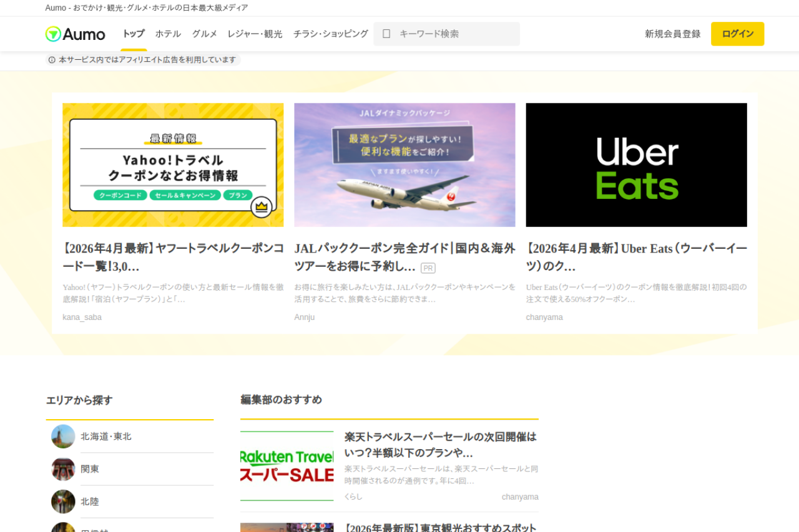Select チラシ・ショッピング in navigation
Screen dimensions: 799x532
click(x=330, y=34)
